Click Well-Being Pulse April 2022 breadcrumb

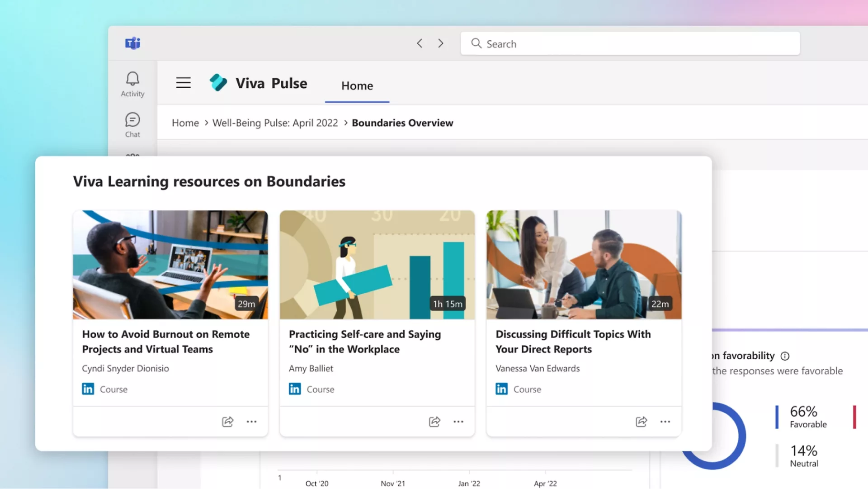[275, 122]
